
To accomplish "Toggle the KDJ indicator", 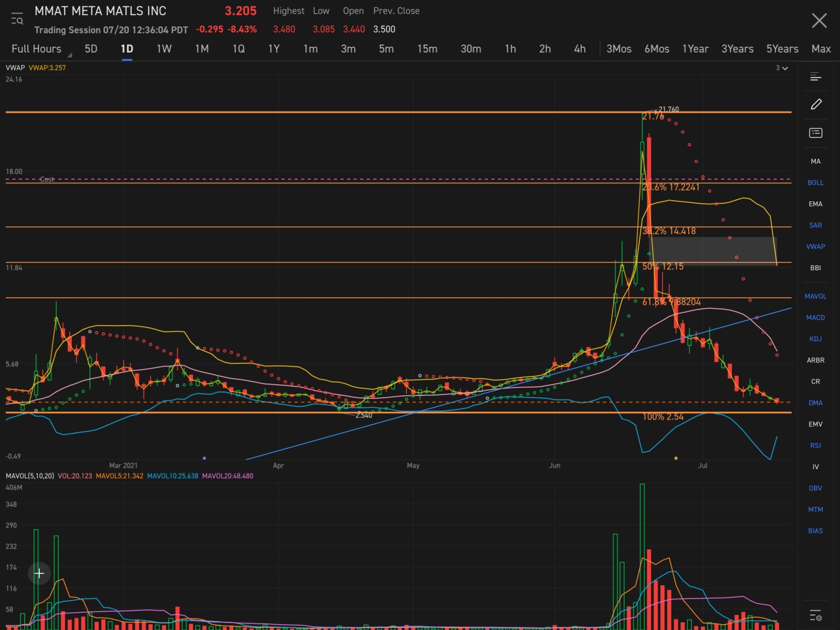I will click(815, 339).
